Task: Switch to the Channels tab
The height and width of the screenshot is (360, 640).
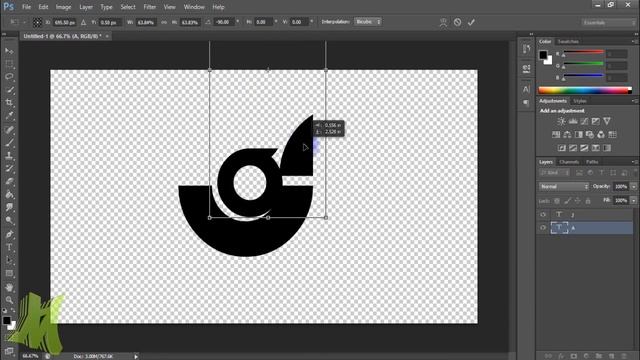Action: (x=569, y=162)
